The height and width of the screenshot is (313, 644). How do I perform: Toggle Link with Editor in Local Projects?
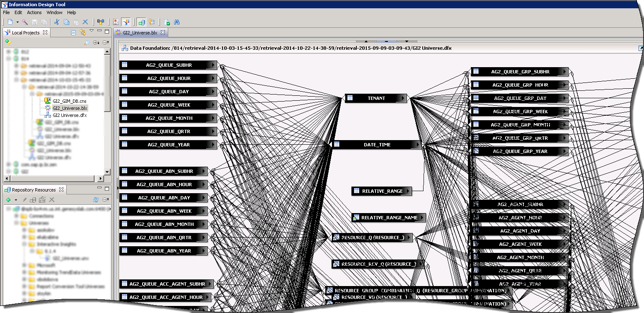pos(82,32)
